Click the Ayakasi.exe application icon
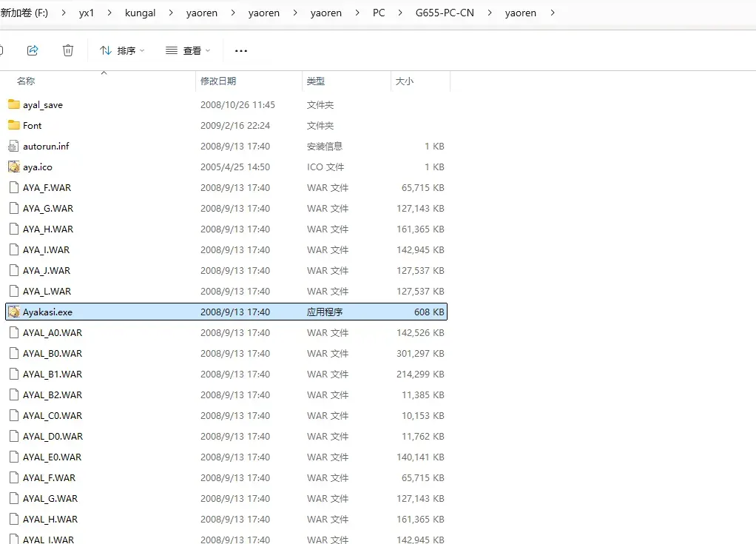The width and height of the screenshot is (756, 544). click(x=14, y=312)
